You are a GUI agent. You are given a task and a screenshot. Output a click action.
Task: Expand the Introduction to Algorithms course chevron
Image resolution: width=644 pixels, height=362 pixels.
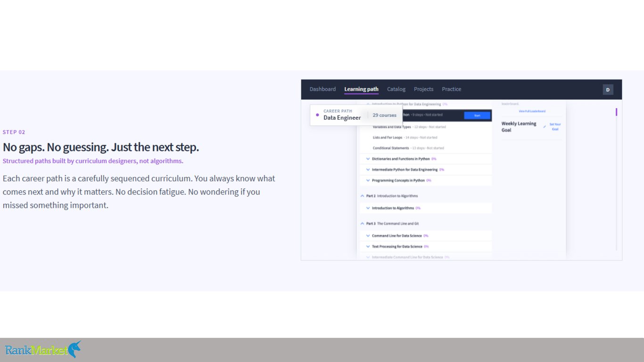pyautogui.click(x=368, y=208)
